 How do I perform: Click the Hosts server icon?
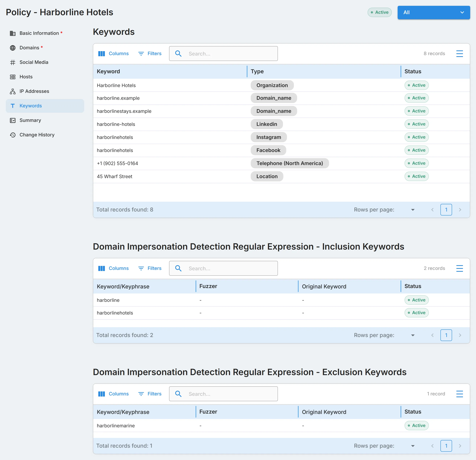click(x=13, y=77)
